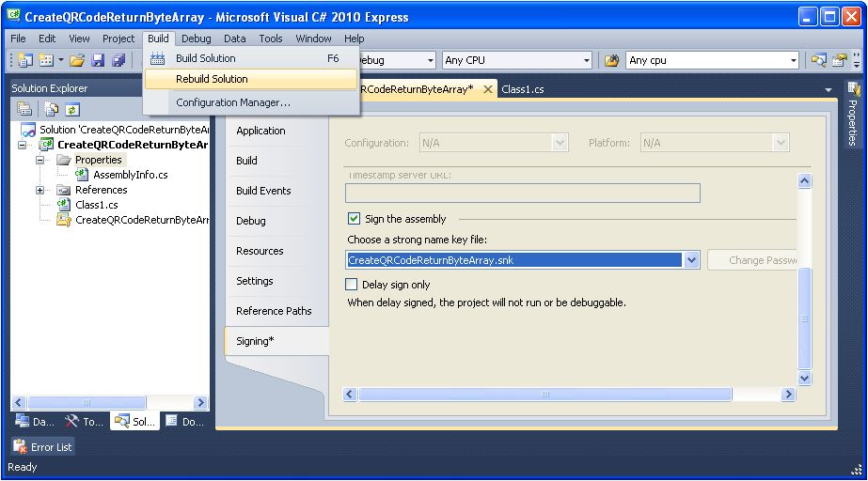868x481 pixels.
Task: Open the File menu
Action: pos(18,39)
